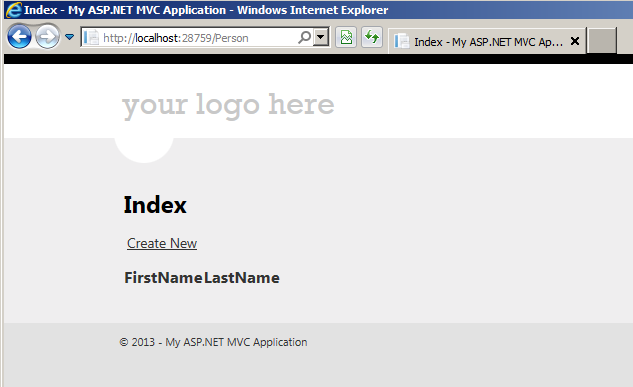
Task: Click the browser Forward arrow button
Action: click(47, 37)
